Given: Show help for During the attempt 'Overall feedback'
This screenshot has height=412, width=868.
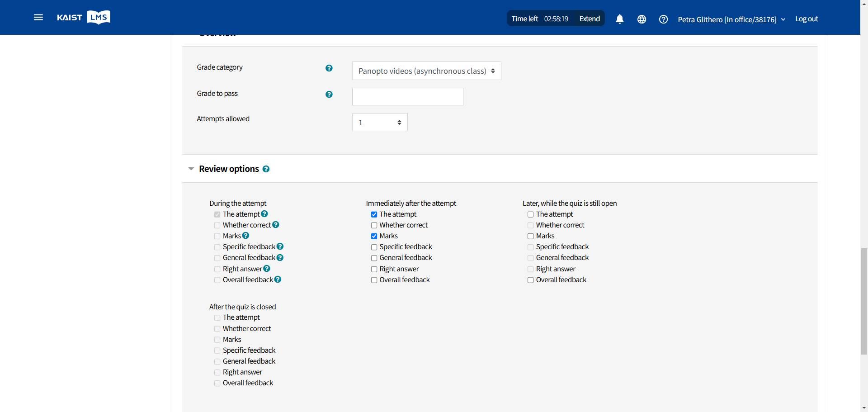Looking at the screenshot, I should (278, 279).
